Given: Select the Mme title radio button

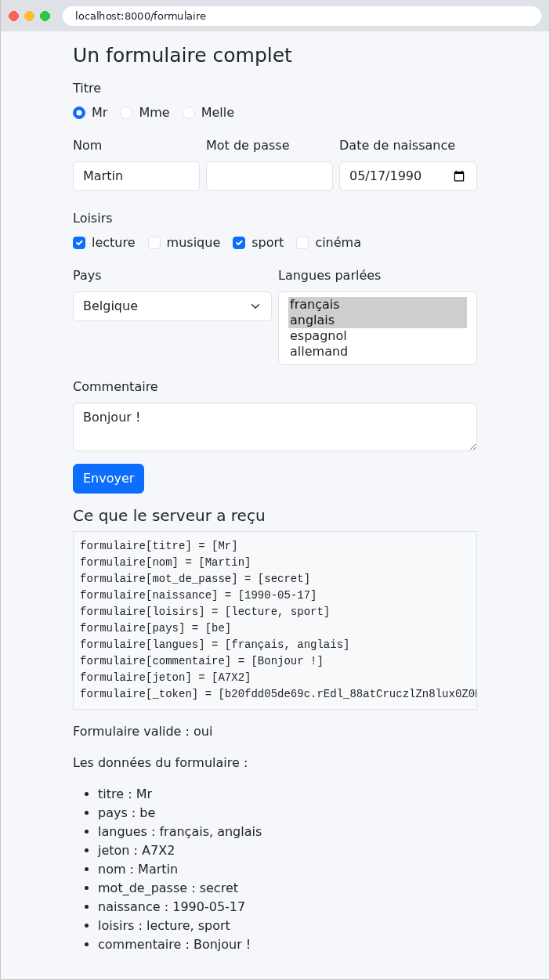Looking at the screenshot, I should 126,113.
